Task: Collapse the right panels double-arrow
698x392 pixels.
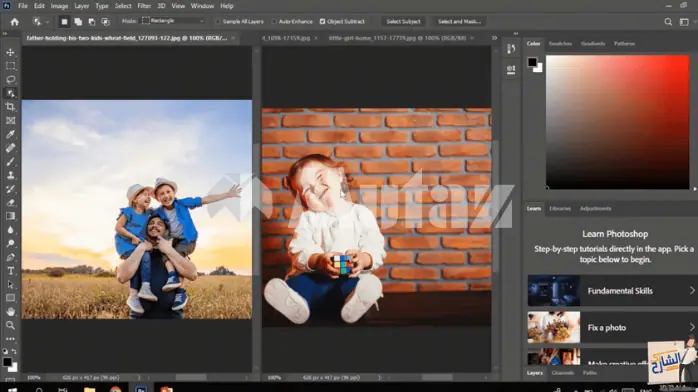Action: click(x=516, y=34)
